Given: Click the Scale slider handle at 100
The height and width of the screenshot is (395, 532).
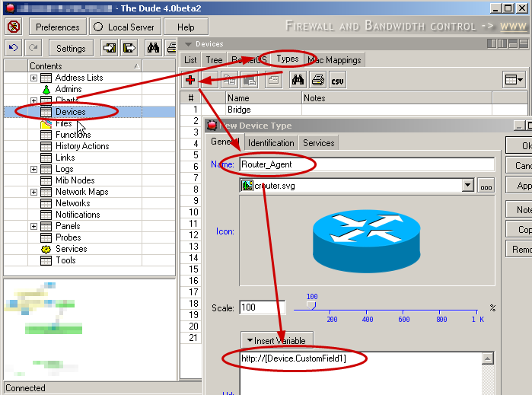Looking at the screenshot, I should click(x=312, y=305).
